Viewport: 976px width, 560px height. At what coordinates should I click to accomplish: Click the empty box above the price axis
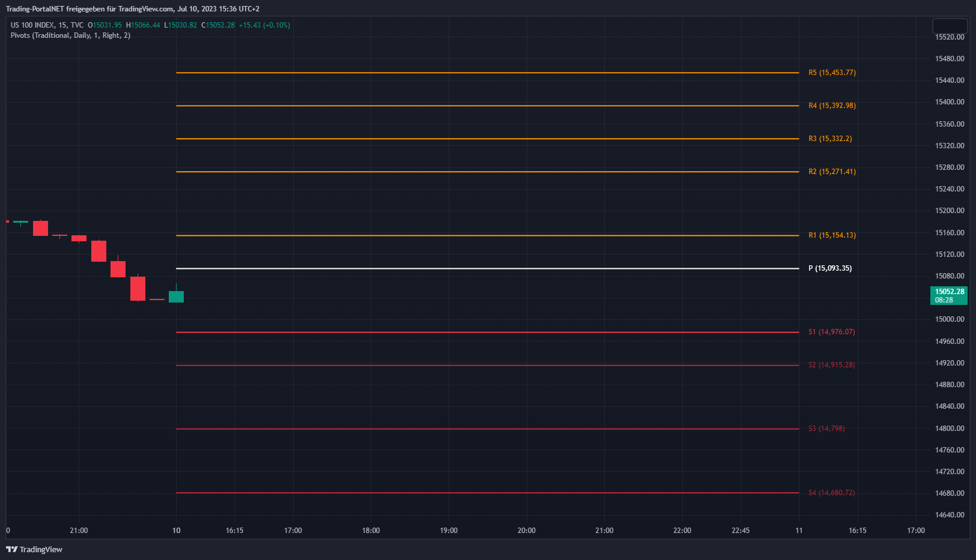point(949,26)
